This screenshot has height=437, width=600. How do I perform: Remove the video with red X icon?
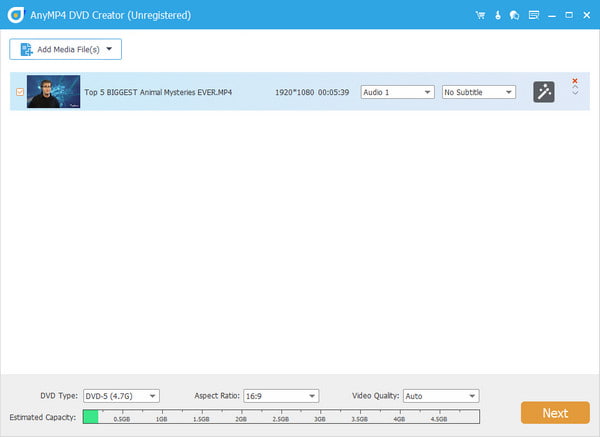[x=574, y=81]
